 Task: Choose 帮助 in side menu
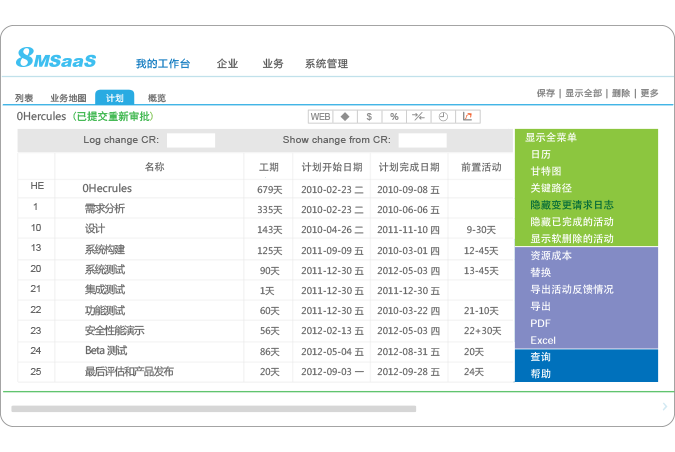540,374
